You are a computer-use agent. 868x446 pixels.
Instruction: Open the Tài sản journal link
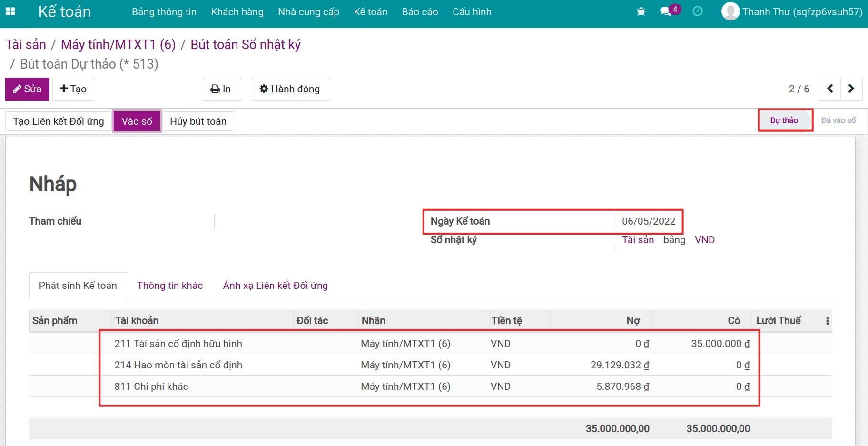click(638, 240)
